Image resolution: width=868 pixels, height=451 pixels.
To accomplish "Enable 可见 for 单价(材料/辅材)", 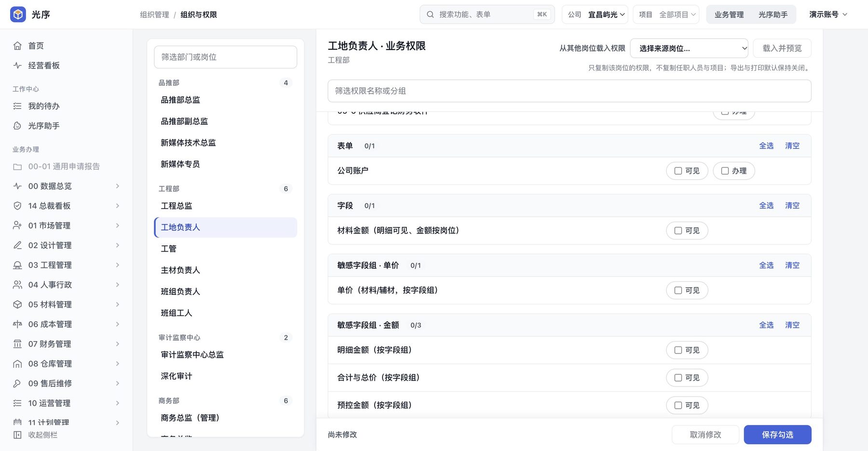I will 678,291.
